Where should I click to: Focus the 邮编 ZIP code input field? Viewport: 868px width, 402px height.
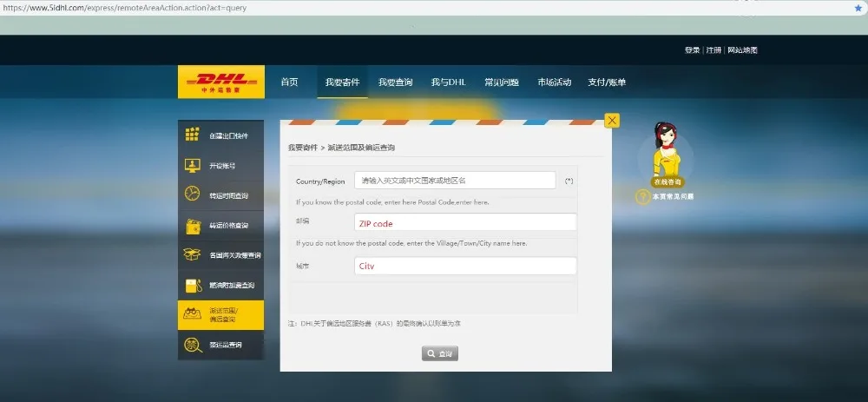[x=465, y=222]
